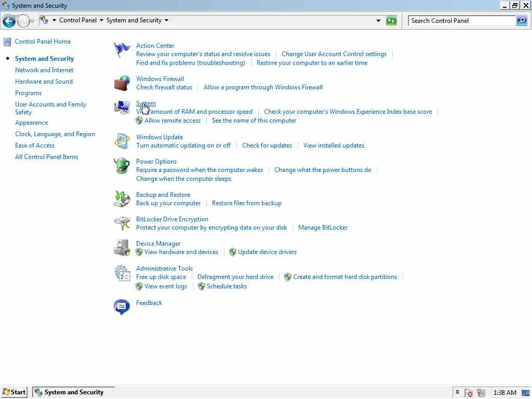
Task: Click Free up disk space
Action: click(161, 277)
